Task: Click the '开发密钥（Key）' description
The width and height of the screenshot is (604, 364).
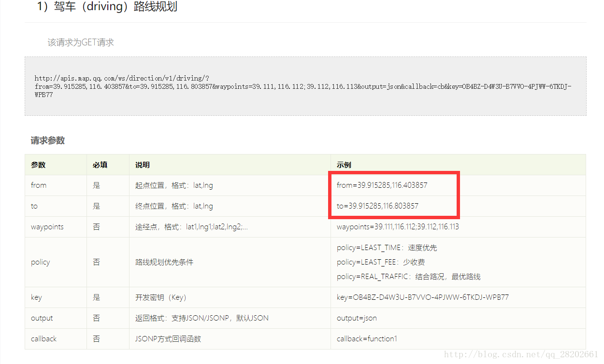Action: pyautogui.click(x=161, y=297)
